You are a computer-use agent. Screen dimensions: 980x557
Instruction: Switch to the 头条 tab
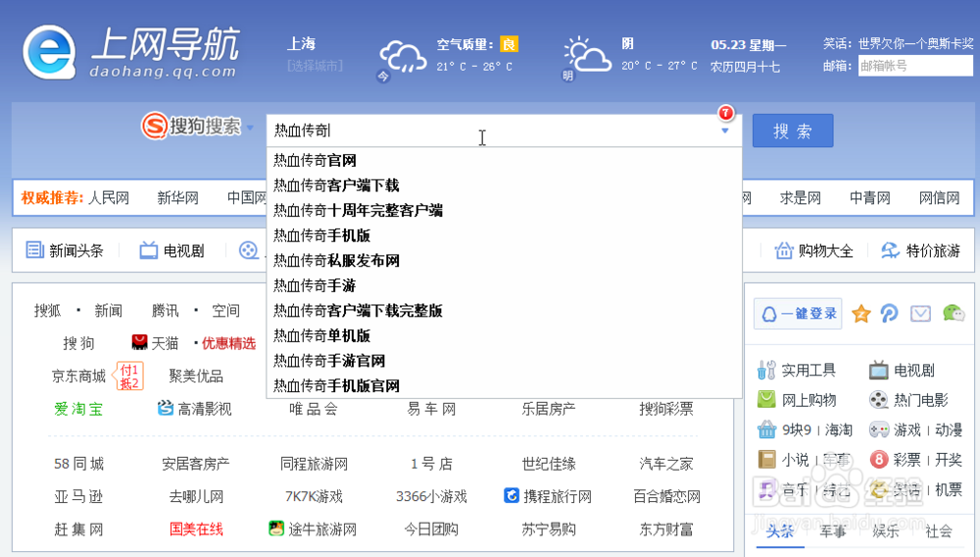pos(780,532)
